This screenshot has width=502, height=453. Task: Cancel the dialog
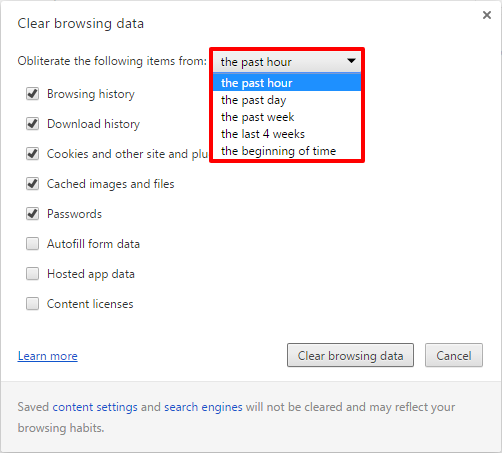point(454,355)
